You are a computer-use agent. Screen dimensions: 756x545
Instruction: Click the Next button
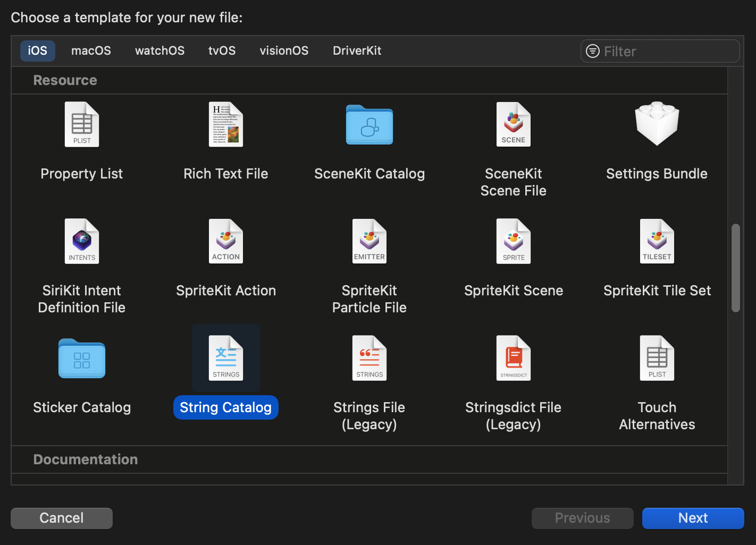pyautogui.click(x=693, y=518)
